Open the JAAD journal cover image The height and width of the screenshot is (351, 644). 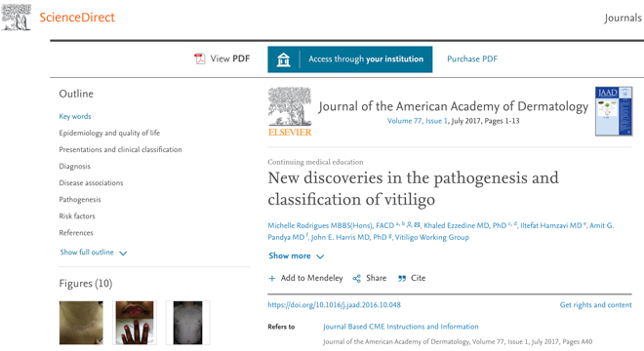pyautogui.click(x=614, y=111)
